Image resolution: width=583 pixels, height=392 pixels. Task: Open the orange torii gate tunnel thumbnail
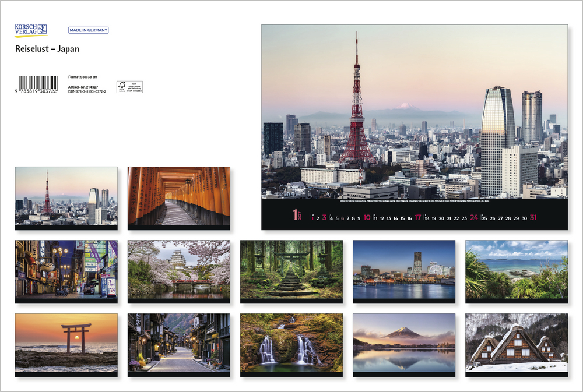tap(178, 196)
